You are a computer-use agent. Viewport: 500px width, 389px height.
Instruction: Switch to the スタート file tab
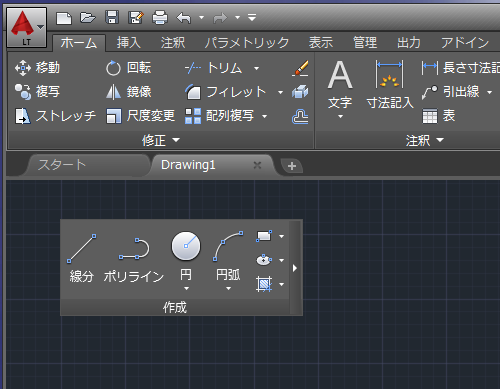87,165
